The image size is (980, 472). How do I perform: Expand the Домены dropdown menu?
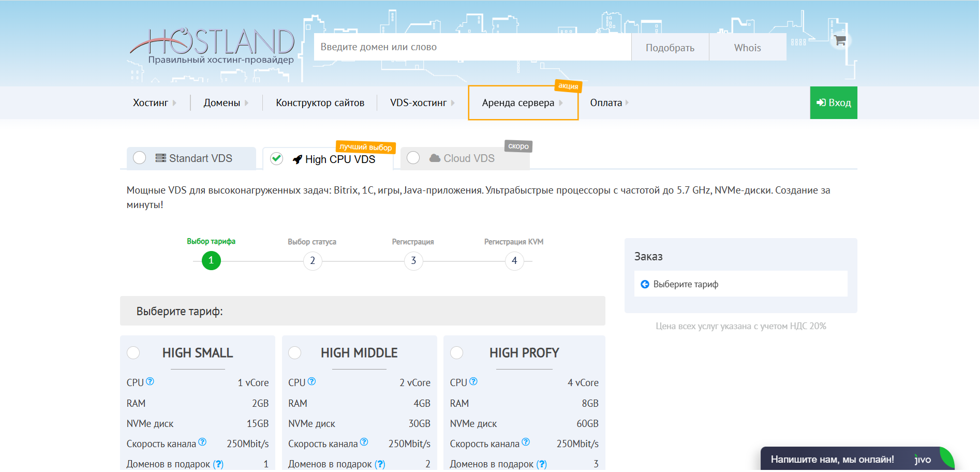click(226, 103)
